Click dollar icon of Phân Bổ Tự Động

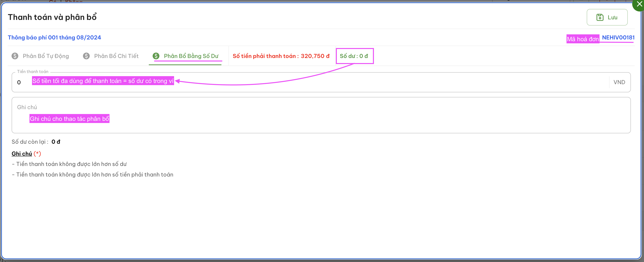[15, 56]
